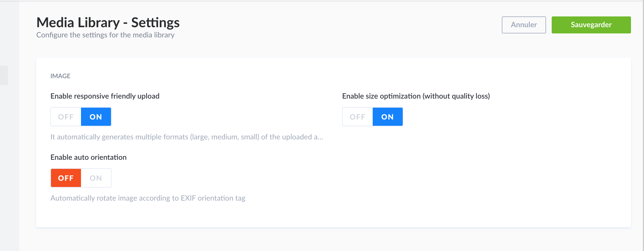Save settings with the Sauvegarder button

pos(591,25)
